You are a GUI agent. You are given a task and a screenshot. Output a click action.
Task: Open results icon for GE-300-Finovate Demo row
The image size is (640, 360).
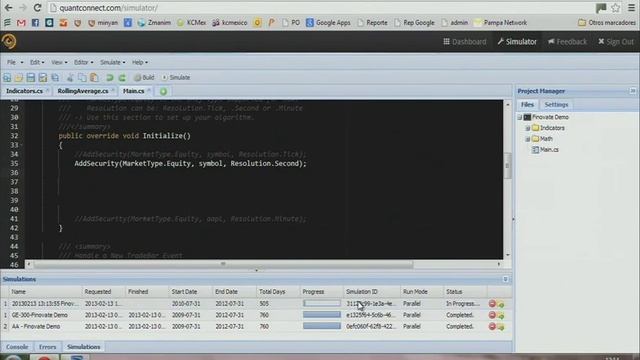(501, 316)
